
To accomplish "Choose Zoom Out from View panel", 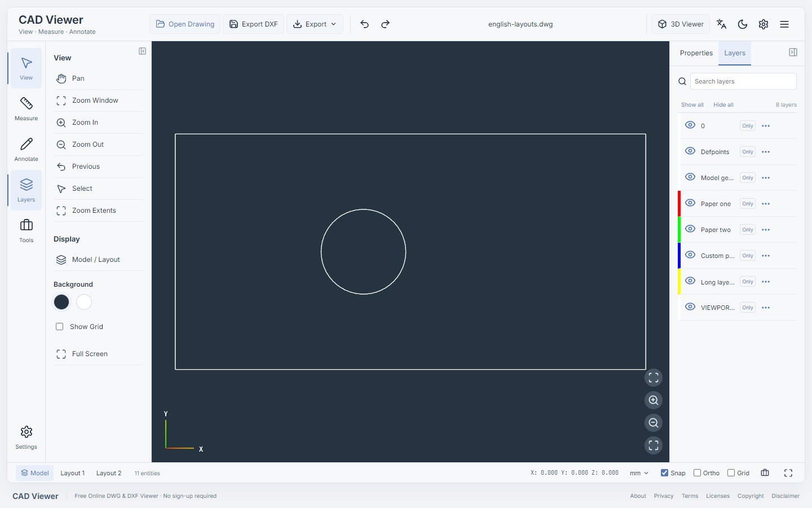I will pyautogui.click(x=98, y=144).
